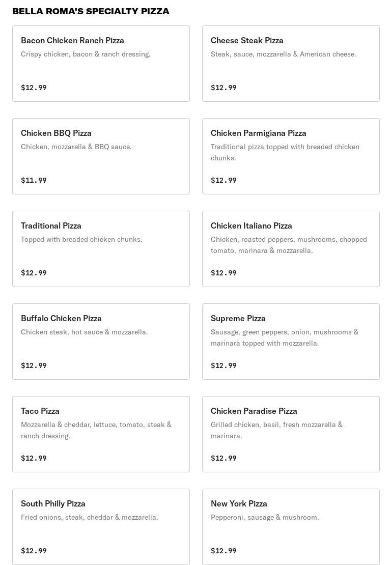Click the Buffalo Chicken Pizza card
392x565 pixels.
(x=101, y=342)
